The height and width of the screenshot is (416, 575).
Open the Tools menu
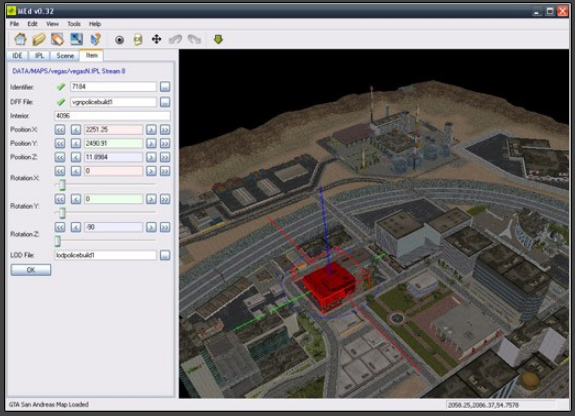coord(74,24)
